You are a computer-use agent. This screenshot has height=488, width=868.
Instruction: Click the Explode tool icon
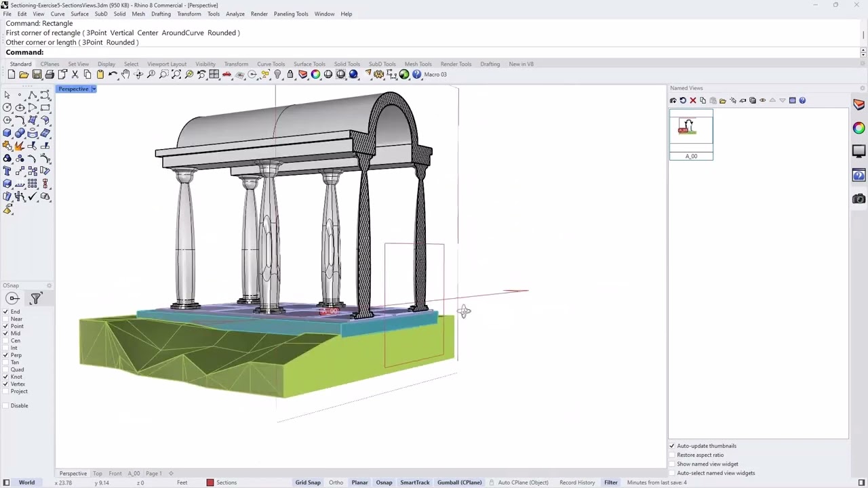tap(20, 146)
